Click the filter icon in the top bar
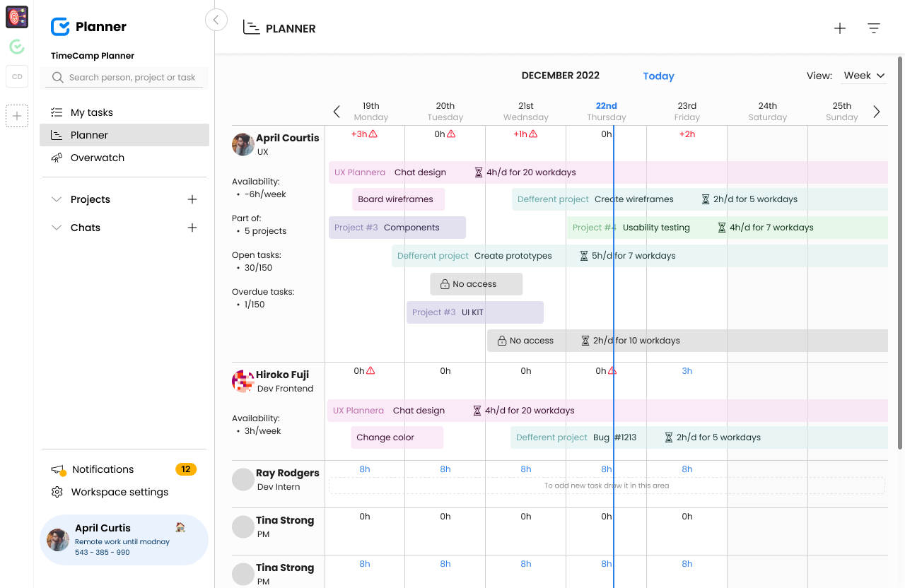Image resolution: width=905 pixels, height=588 pixels. click(874, 28)
